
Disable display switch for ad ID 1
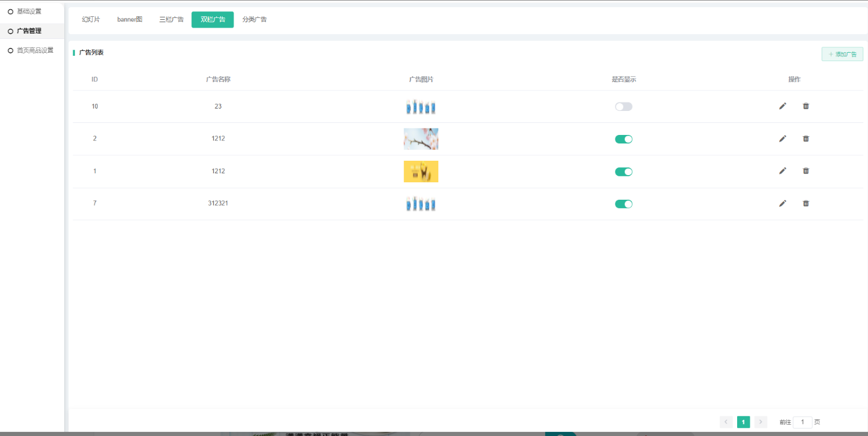tap(623, 172)
